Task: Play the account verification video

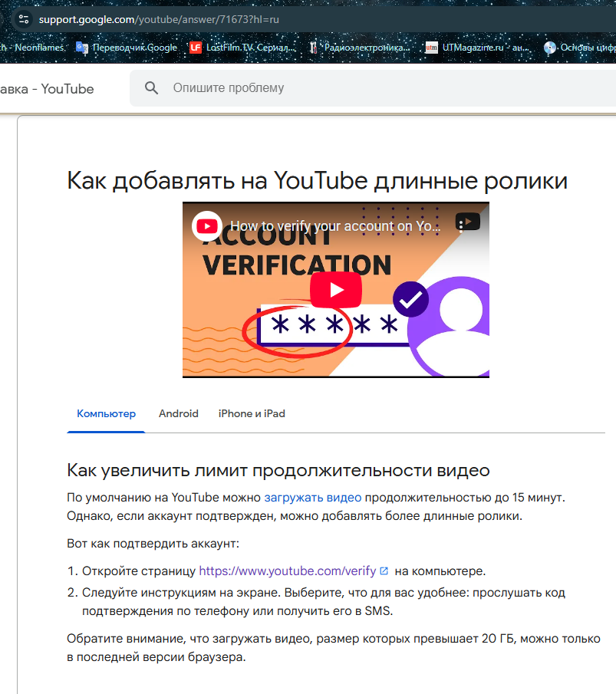Action: tap(336, 290)
